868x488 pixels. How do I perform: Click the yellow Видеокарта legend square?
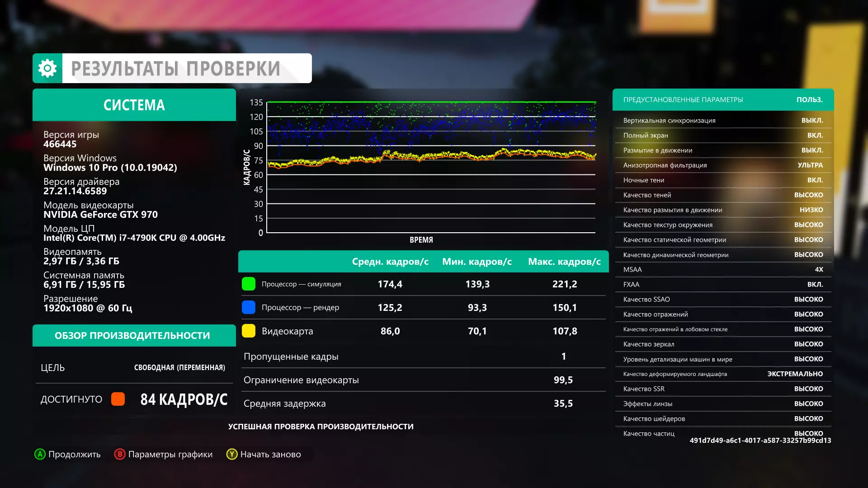click(x=249, y=331)
